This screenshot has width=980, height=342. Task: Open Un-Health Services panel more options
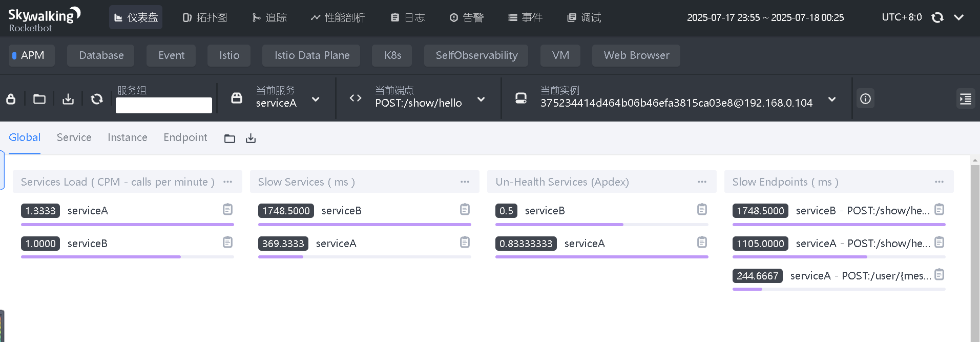[x=702, y=182]
